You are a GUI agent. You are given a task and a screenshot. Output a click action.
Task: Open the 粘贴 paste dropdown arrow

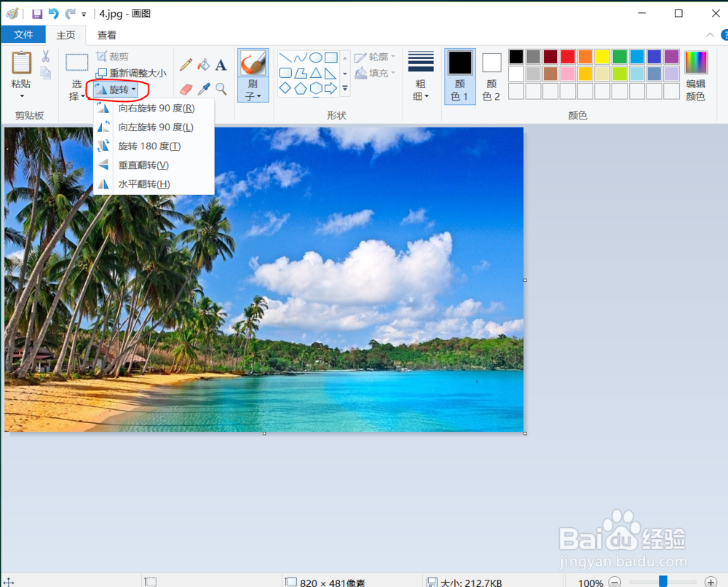(22, 96)
